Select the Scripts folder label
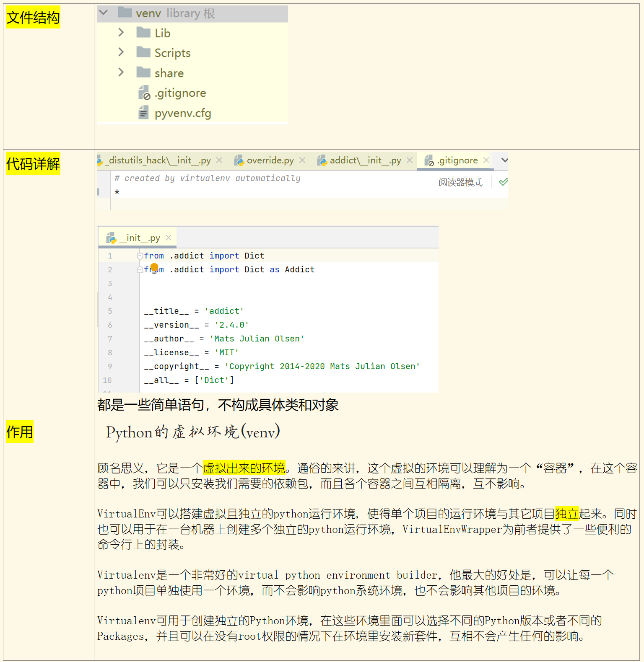 172,53
